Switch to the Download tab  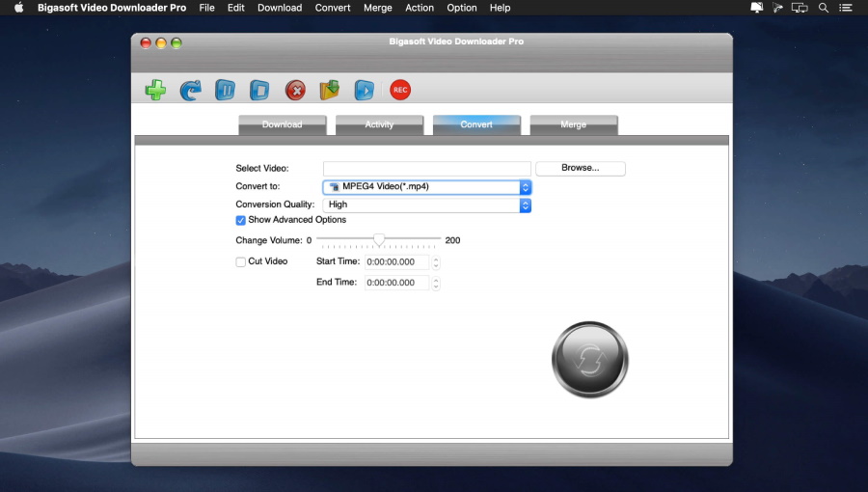click(x=283, y=124)
